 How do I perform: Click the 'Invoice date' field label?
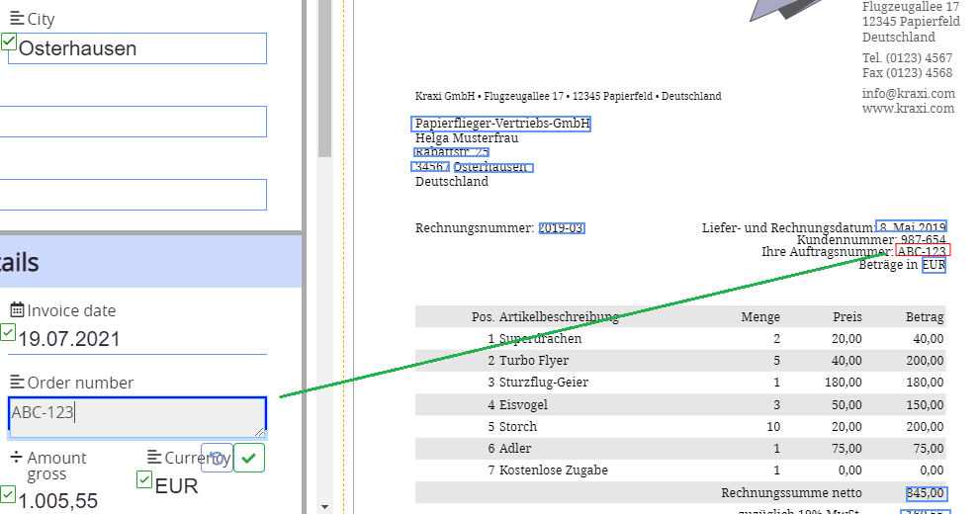pyautogui.click(x=71, y=310)
